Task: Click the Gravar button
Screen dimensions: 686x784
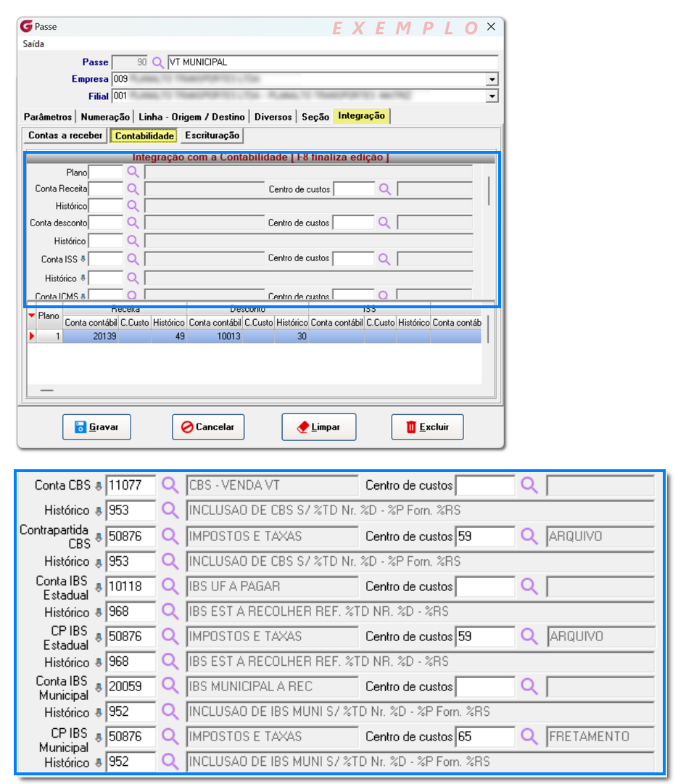Action: point(96,427)
